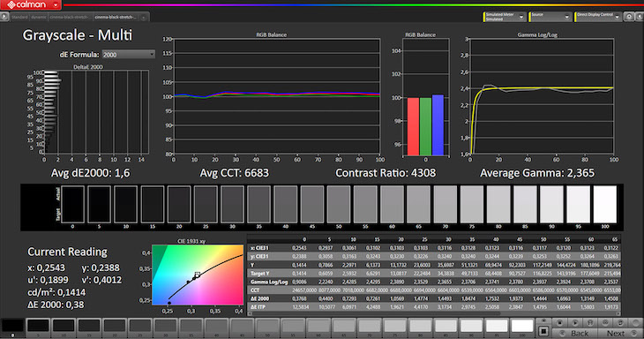Open the settings gear icon at top right
This screenshot has height=339, width=644.
coord(629,17)
